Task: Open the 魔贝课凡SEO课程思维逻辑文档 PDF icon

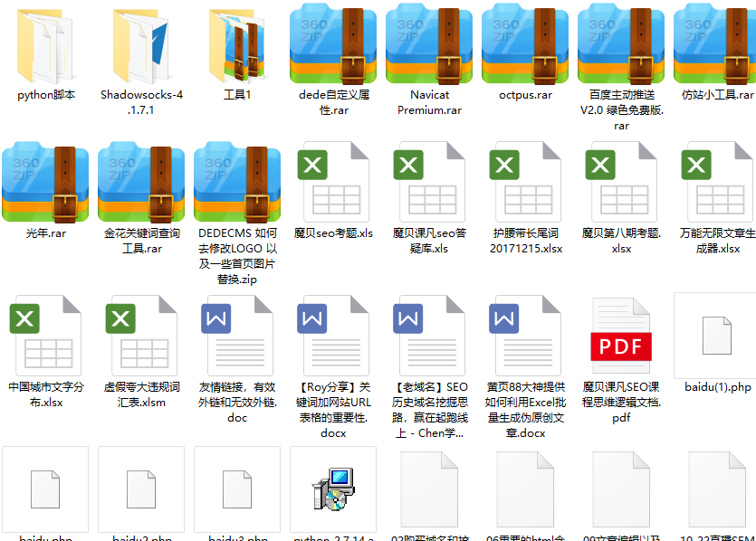Action: tap(621, 336)
